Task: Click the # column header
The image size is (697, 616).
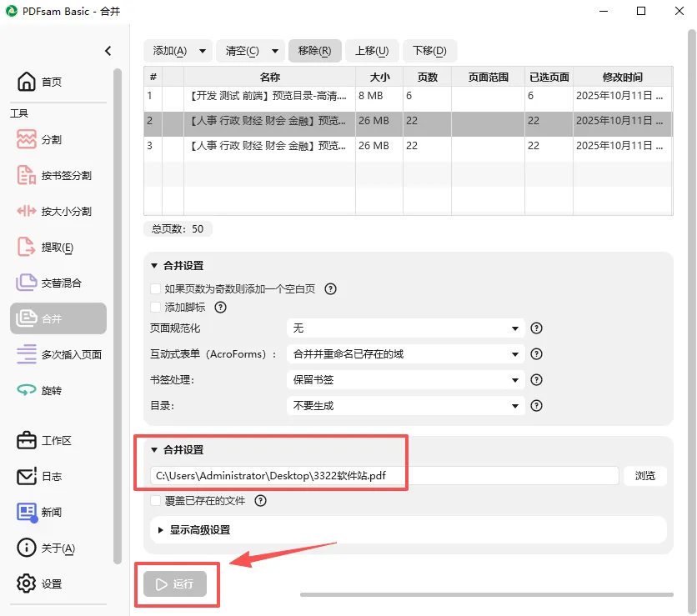Action: pyautogui.click(x=153, y=77)
